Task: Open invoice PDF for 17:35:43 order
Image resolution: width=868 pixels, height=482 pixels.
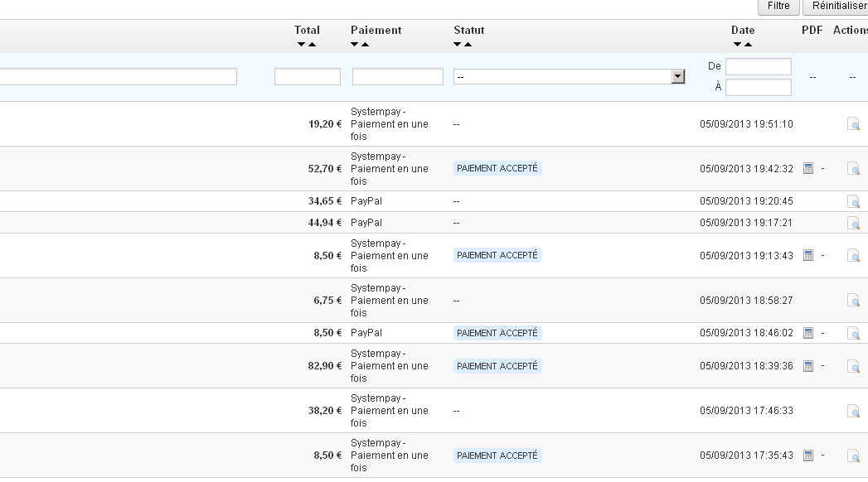Action: pos(808,455)
